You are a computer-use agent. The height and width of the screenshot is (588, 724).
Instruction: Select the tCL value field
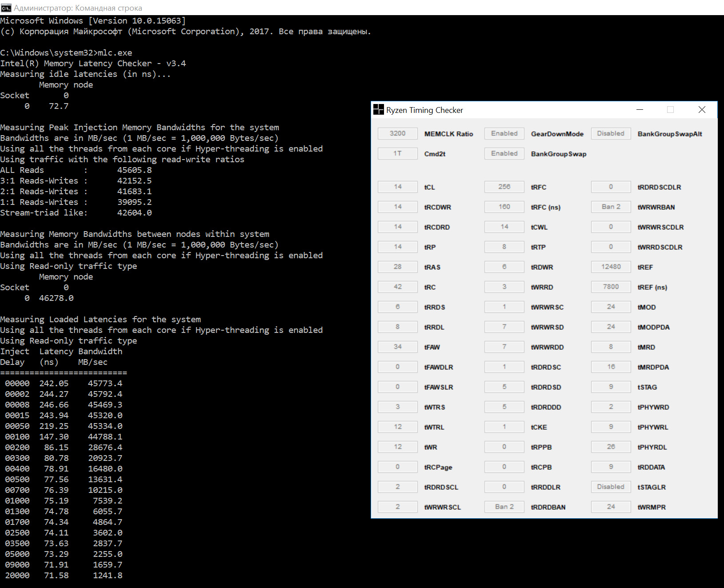(x=397, y=187)
